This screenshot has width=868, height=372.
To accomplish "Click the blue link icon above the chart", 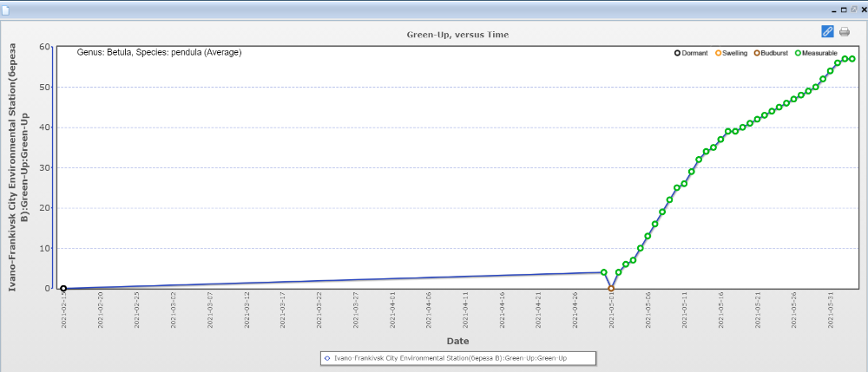I will 827,31.
